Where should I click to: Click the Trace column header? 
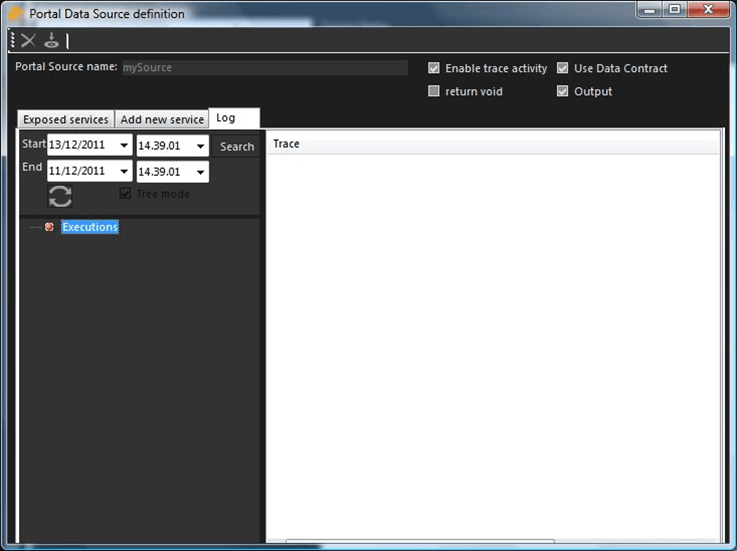pos(493,144)
